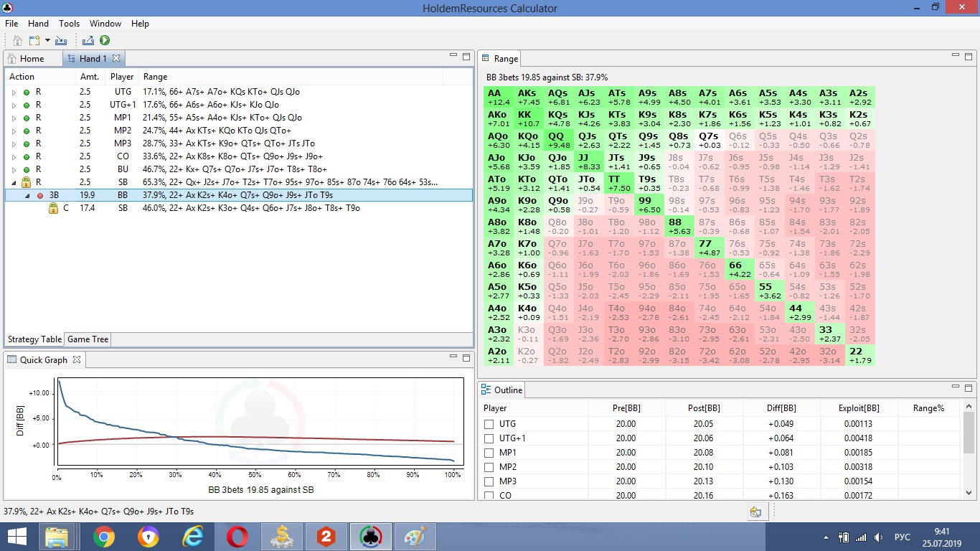The image size is (980, 551).
Task: Select the Strategy Table tab
Action: 34,339
